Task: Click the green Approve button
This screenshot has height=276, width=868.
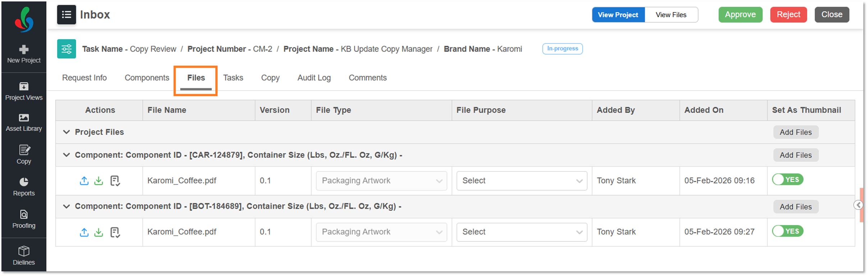Action: 740,15
